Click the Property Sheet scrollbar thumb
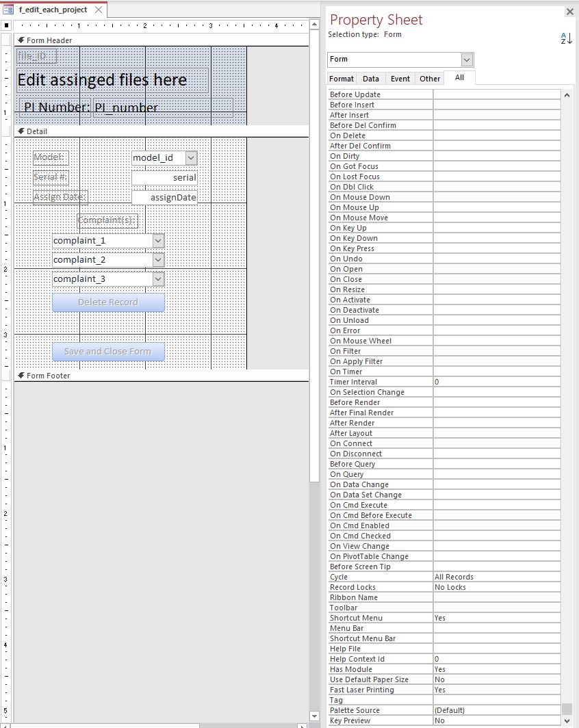579x728 pixels. (567, 709)
